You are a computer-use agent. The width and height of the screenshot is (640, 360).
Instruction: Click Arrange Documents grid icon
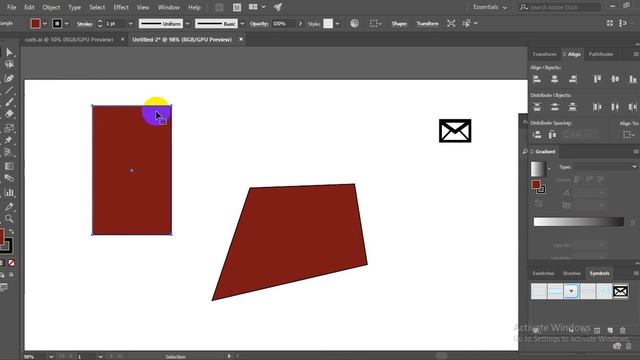(x=253, y=7)
